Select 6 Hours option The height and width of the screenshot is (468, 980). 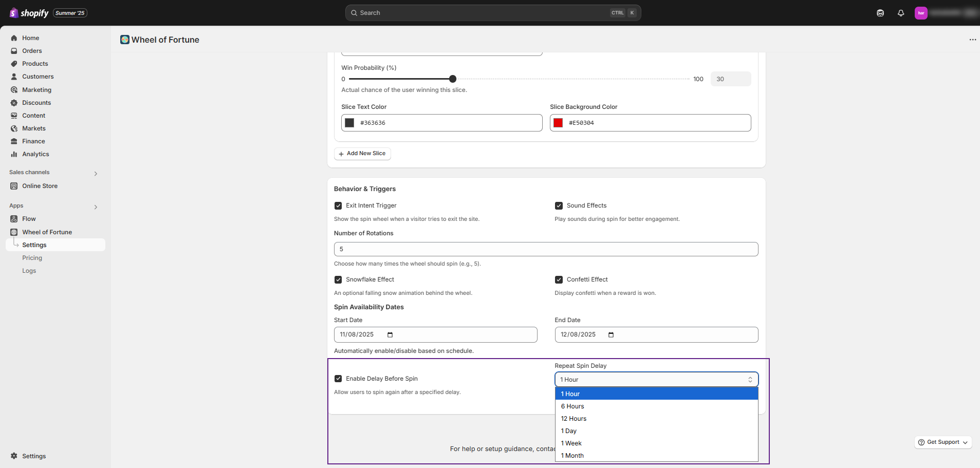pos(656,406)
